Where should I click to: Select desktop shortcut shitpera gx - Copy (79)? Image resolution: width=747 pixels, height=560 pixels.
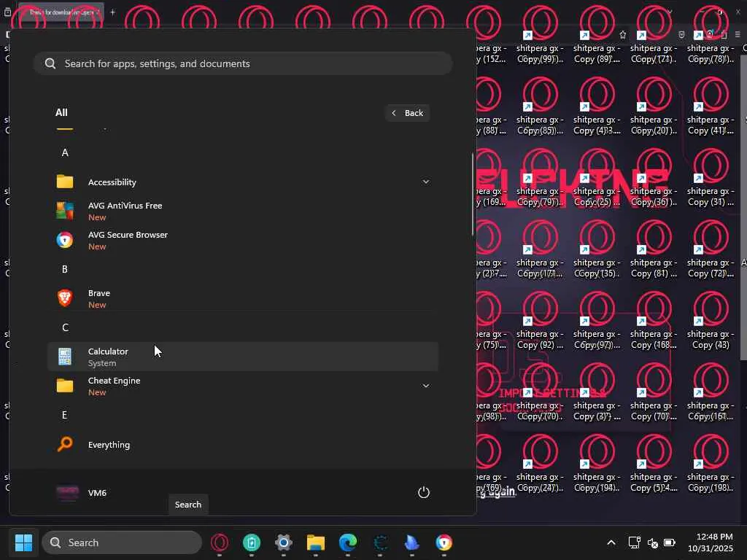click(540, 179)
